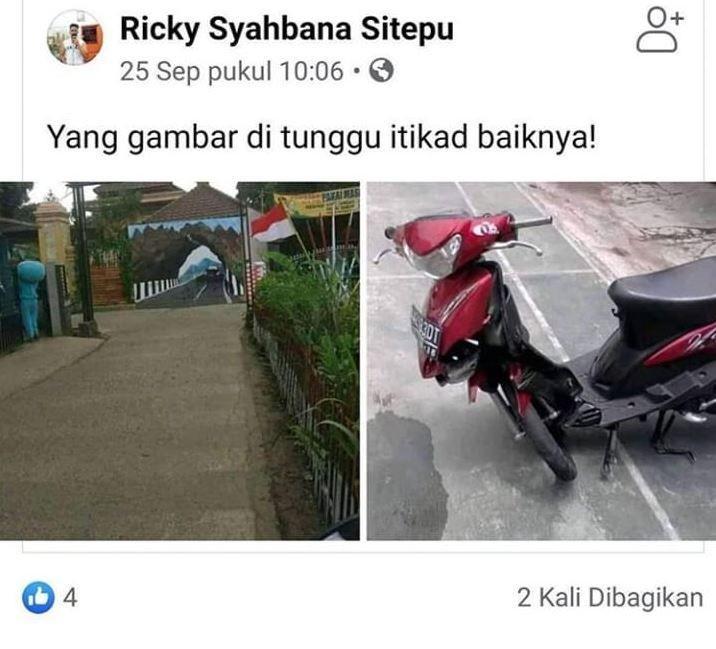Click the person in blue in left photo
Image resolution: width=716 pixels, height=649 pixels.
[x=30, y=299]
